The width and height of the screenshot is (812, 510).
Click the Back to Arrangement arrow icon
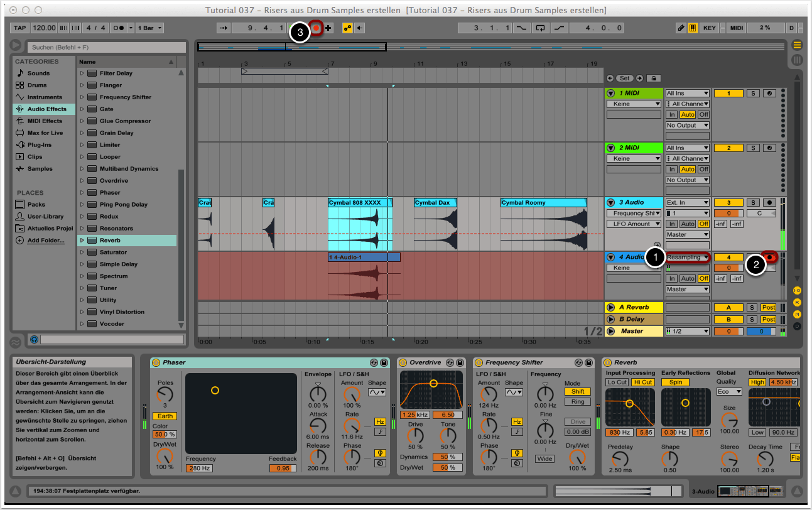(359, 28)
